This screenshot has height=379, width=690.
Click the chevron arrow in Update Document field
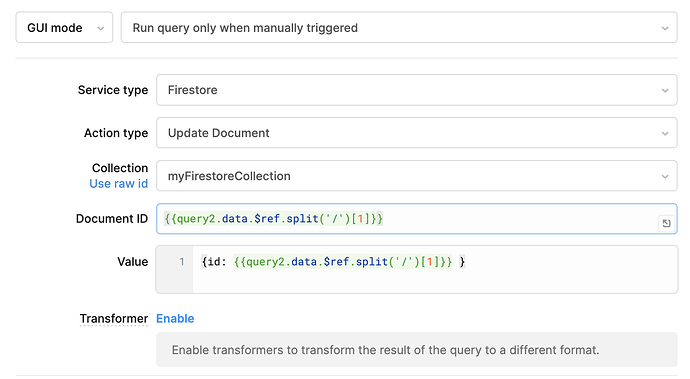coord(665,133)
